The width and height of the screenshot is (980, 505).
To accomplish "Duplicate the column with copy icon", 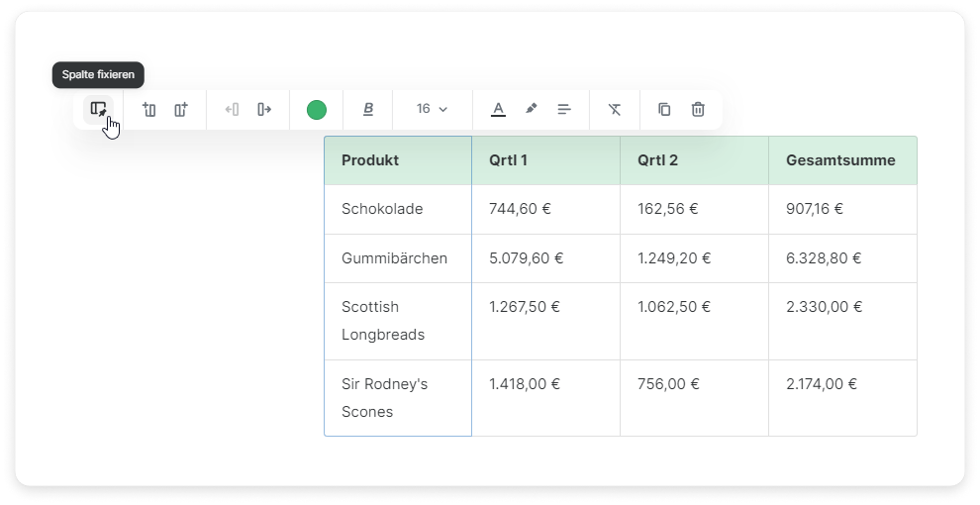I will [x=664, y=109].
